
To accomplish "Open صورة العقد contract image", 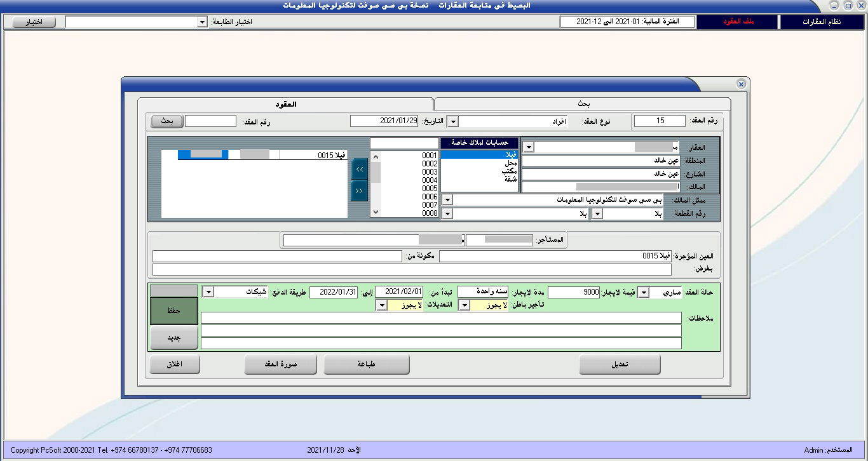I will [x=281, y=364].
